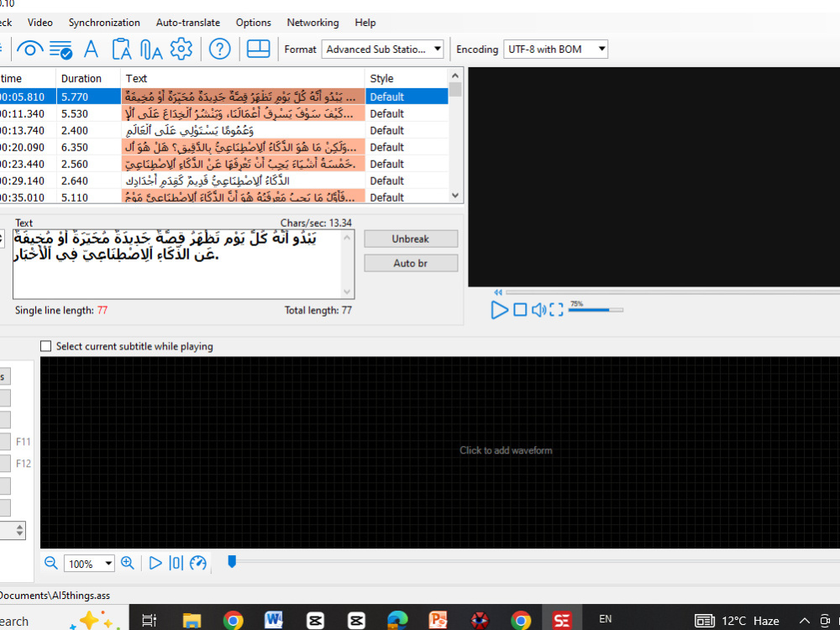Open PowerPoint from taskbar
Viewport: 840px width, 630px height.
click(438, 621)
